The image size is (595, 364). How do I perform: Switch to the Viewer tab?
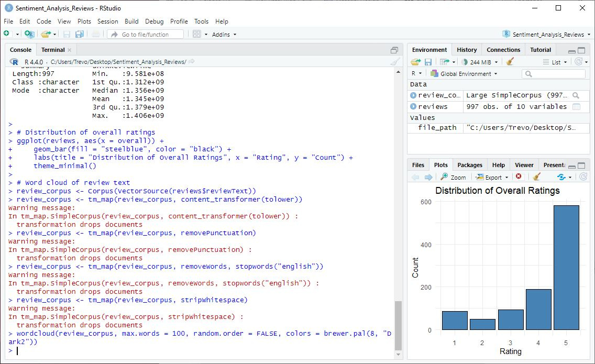524,165
